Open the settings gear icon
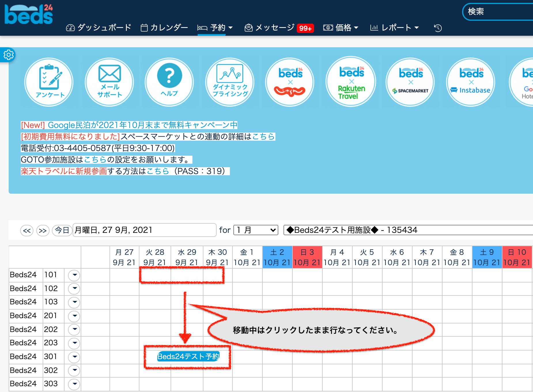This screenshot has width=533, height=392. coord(8,55)
